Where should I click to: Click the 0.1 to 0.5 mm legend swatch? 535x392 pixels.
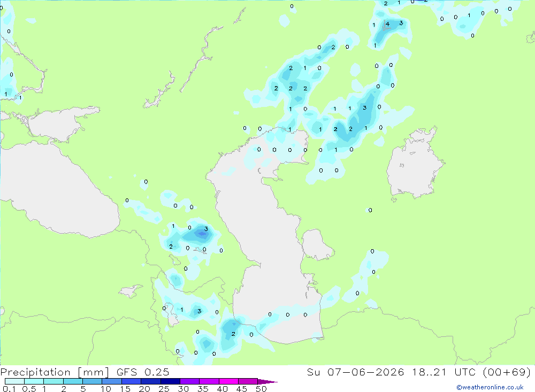[14, 381]
